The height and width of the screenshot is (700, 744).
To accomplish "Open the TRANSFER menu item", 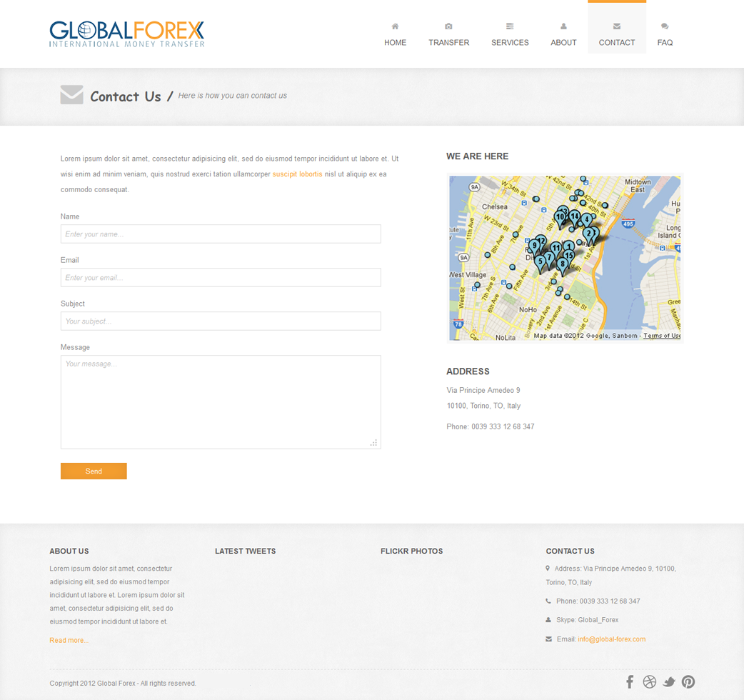I will pyautogui.click(x=448, y=42).
